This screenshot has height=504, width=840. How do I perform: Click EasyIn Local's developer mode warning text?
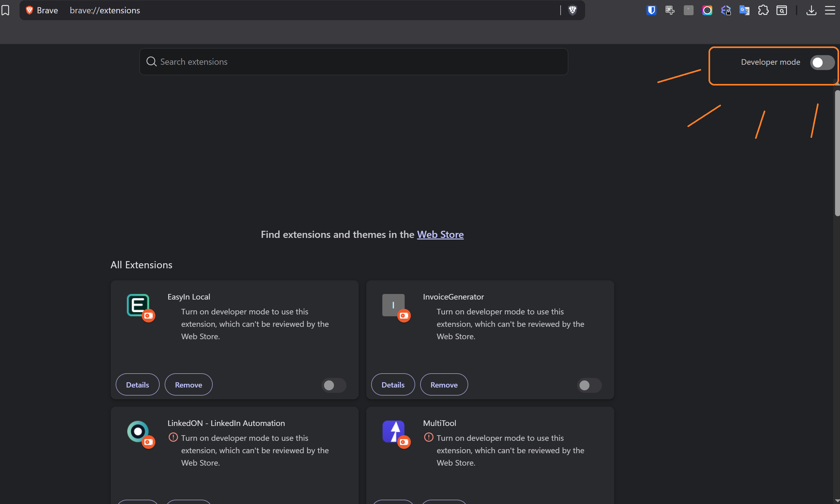click(255, 324)
